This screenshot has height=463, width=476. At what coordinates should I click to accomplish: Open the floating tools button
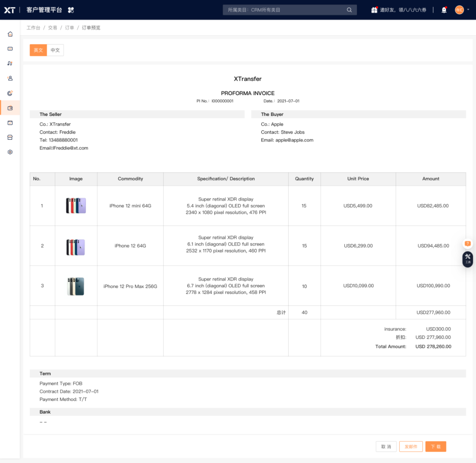click(468, 259)
